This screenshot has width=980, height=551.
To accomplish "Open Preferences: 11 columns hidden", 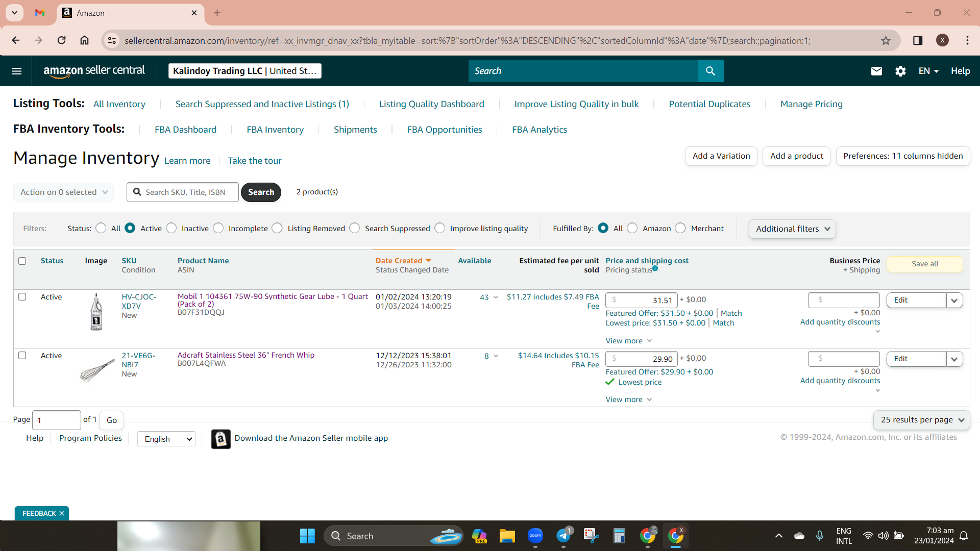I will tap(903, 156).
